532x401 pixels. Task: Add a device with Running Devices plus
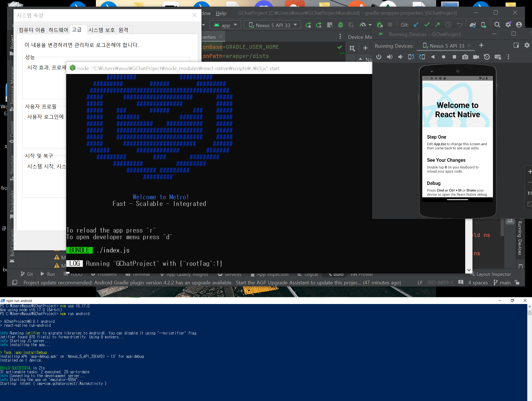click(481, 45)
